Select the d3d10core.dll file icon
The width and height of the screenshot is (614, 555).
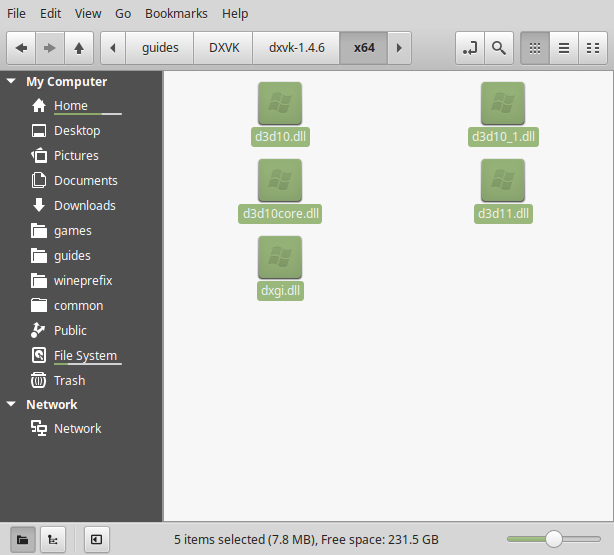pos(280,181)
